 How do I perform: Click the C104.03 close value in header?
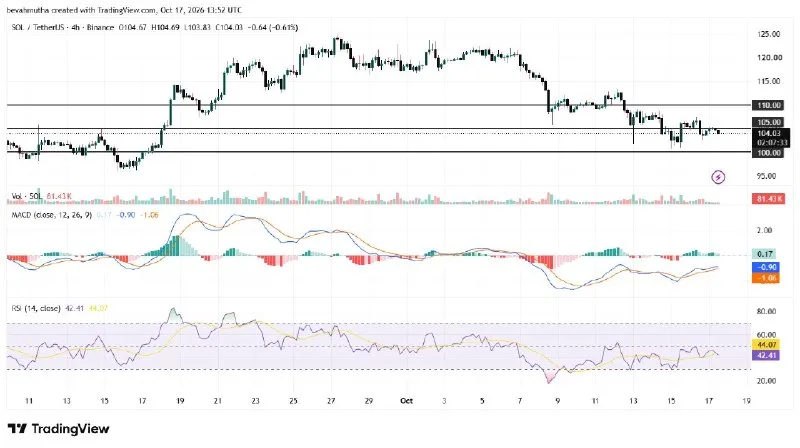[x=228, y=27]
